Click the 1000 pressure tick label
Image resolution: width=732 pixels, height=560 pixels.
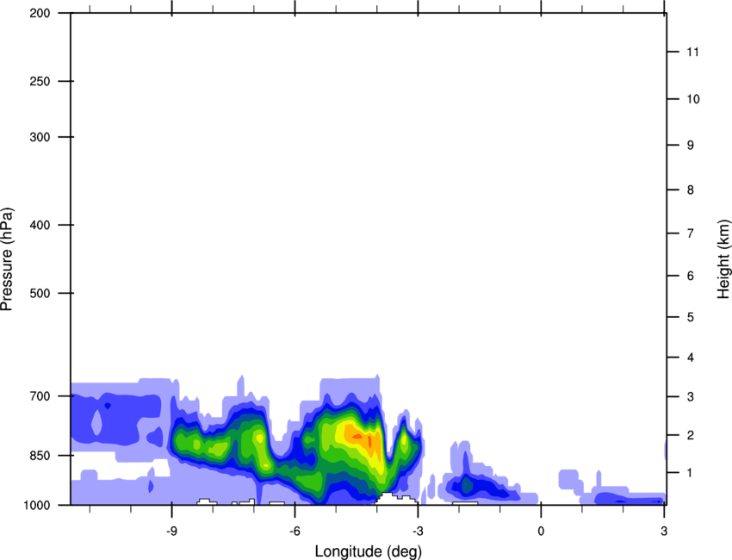36,506
